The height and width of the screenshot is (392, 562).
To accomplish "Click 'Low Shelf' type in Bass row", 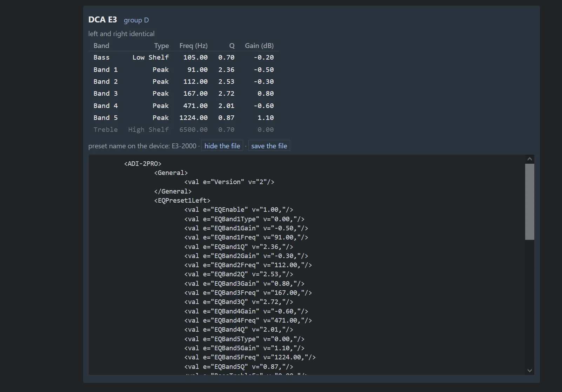I will point(151,58).
